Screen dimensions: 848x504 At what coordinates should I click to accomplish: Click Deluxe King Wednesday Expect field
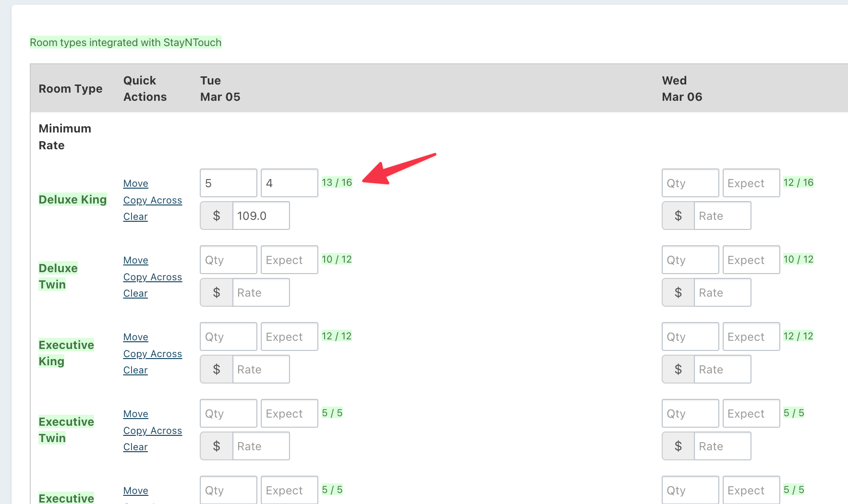751,183
